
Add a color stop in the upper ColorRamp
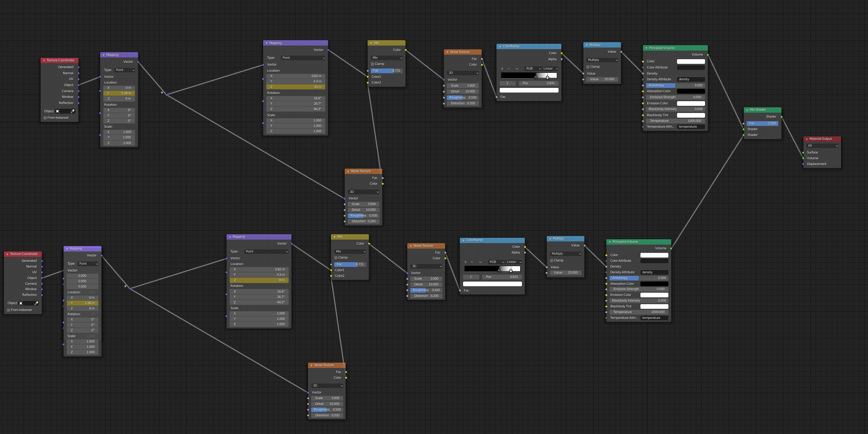pyautogui.click(x=502, y=69)
